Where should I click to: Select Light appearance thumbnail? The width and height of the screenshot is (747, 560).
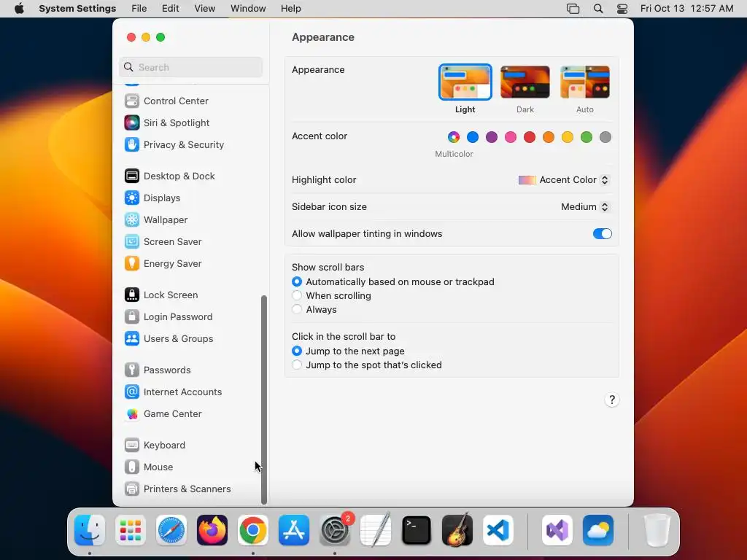[x=465, y=82]
